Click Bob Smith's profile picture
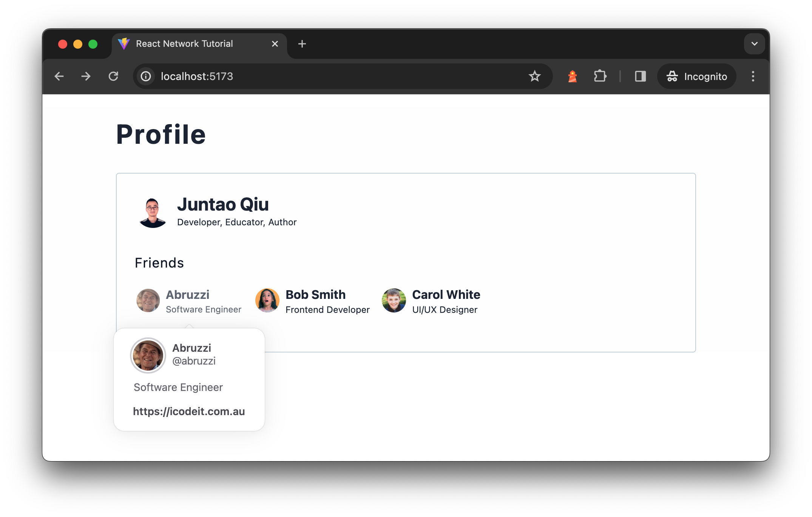Viewport: 812px width, 517px height. (x=267, y=300)
